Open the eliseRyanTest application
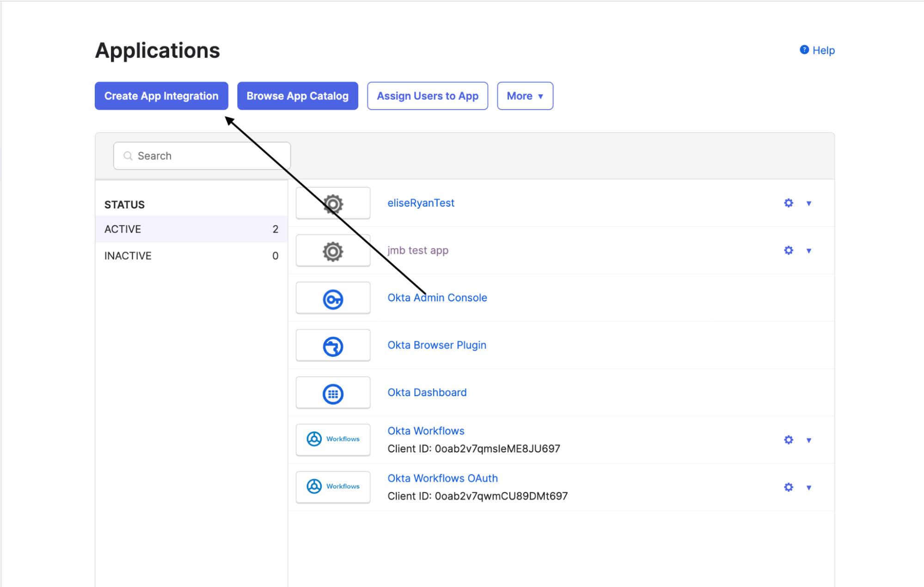 coord(421,203)
